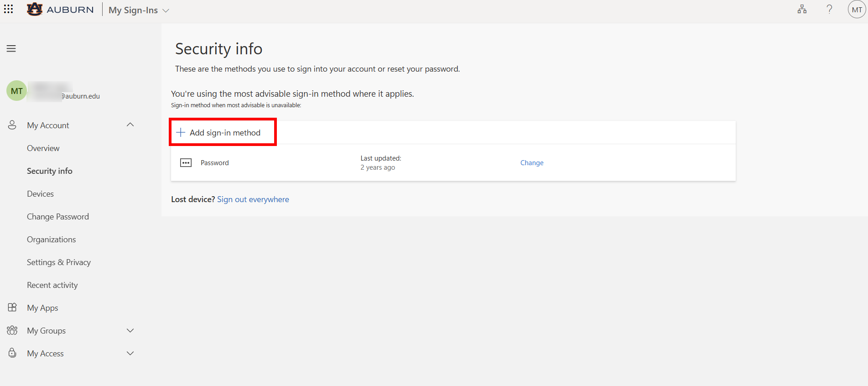The height and width of the screenshot is (386, 868).
Task: Collapse the My Account section chevron
Action: click(130, 125)
